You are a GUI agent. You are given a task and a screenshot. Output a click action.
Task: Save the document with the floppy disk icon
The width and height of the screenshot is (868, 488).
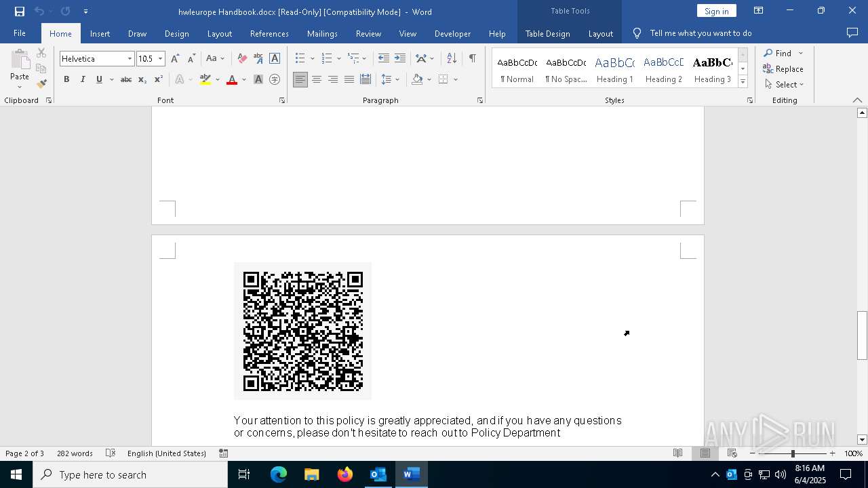pos(19,12)
